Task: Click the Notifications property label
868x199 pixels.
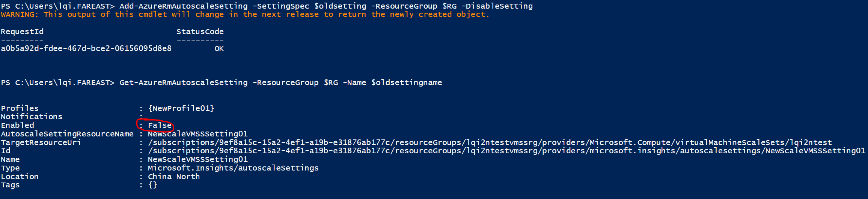Action: (32, 117)
